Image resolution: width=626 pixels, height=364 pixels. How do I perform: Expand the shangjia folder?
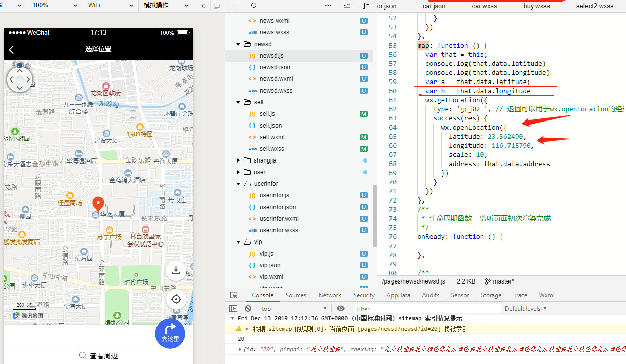pyautogui.click(x=238, y=160)
